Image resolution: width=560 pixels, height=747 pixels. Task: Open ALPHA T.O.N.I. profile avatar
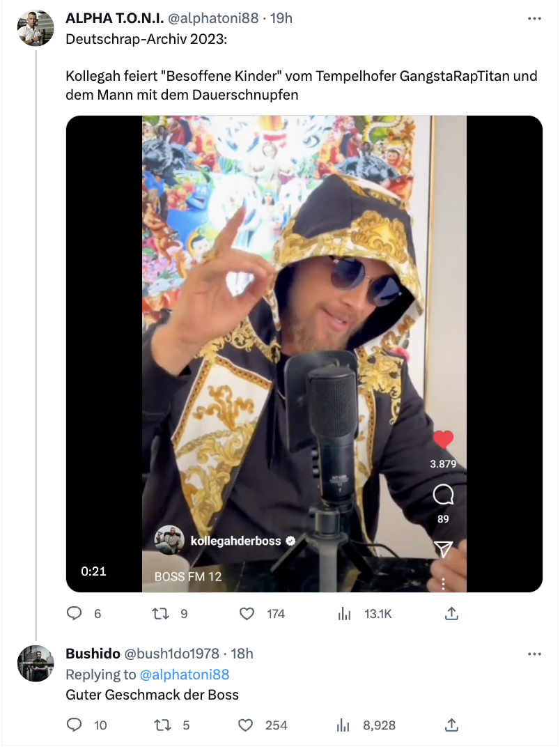tap(36, 29)
